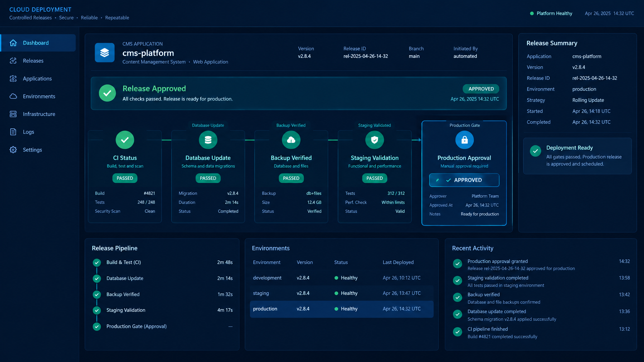Click the APPROVED button in Production Approval

[x=464, y=180]
